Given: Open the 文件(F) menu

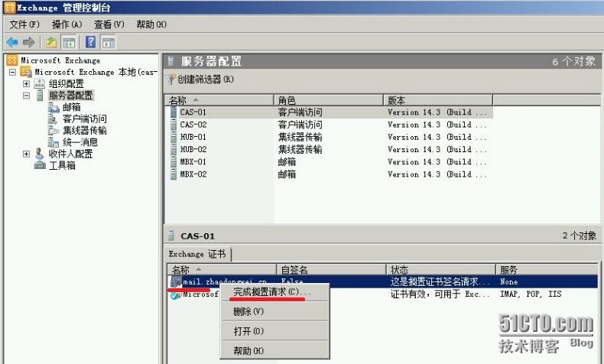Looking at the screenshot, I should (24, 24).
